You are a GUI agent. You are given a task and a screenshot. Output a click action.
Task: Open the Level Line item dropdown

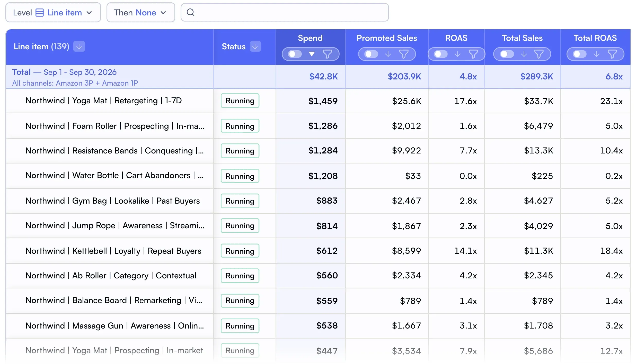pos(53,13)
